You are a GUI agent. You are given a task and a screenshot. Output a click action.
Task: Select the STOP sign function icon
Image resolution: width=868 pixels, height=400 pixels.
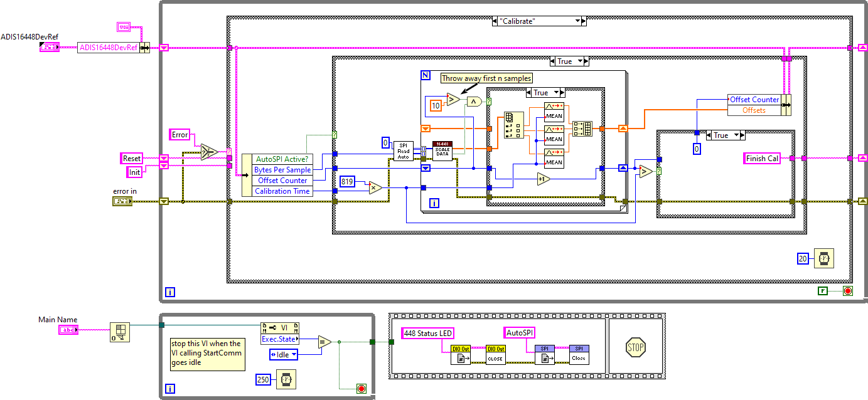[x=636, y=347]
